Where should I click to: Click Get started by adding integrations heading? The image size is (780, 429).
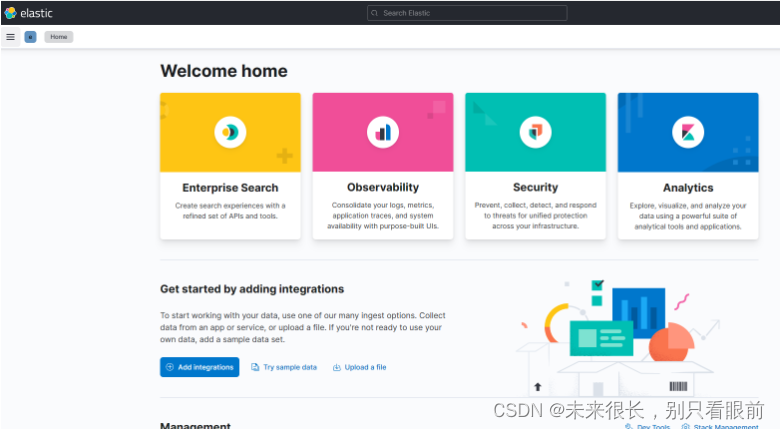(x=252, y=289)
